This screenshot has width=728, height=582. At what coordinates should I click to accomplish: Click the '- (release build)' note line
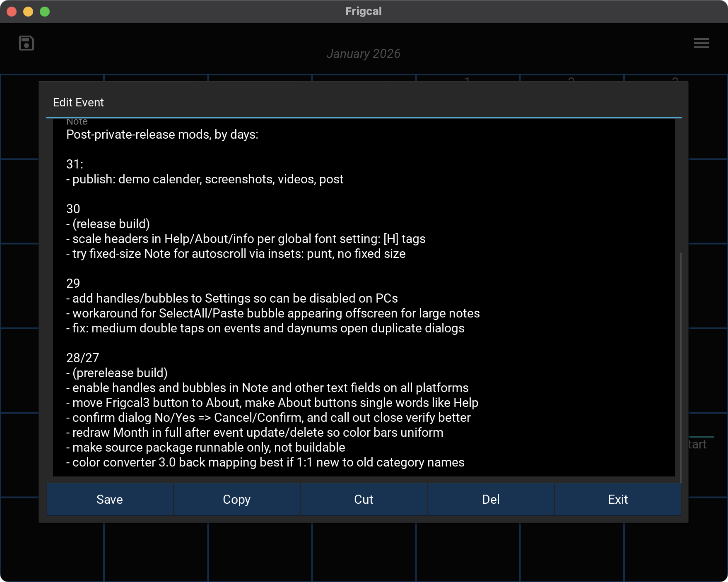(x=108, y=224)
